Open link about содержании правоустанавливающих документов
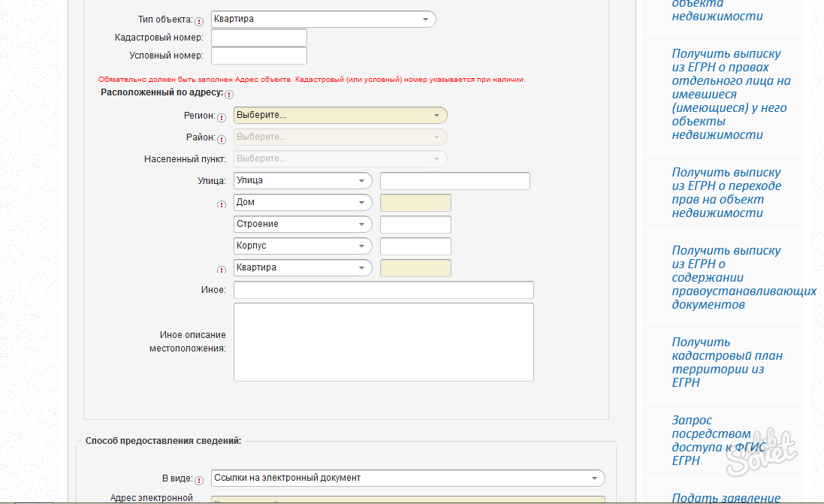The height and width of the screenshot is (504, 824). pos(744,277)
